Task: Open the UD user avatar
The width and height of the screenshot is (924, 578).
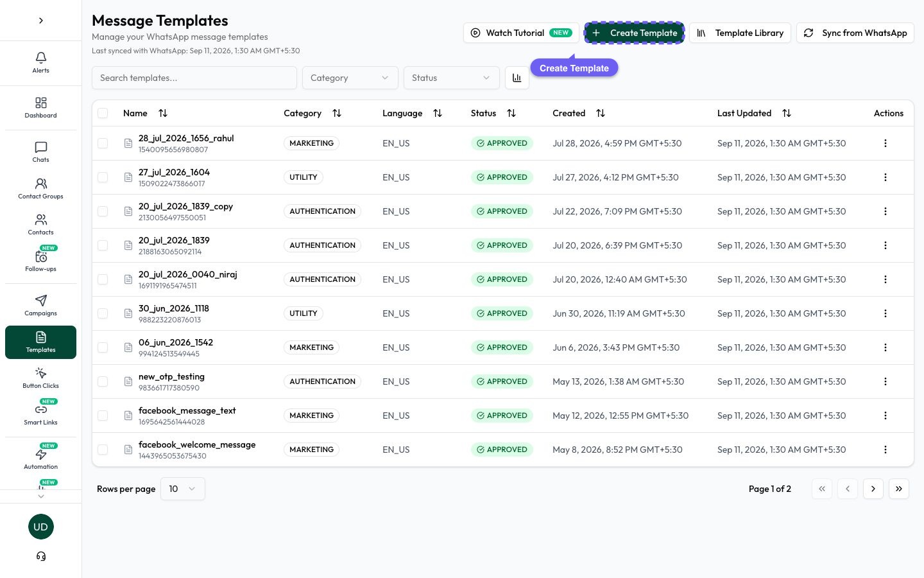Action: click(x=41, y=527)
